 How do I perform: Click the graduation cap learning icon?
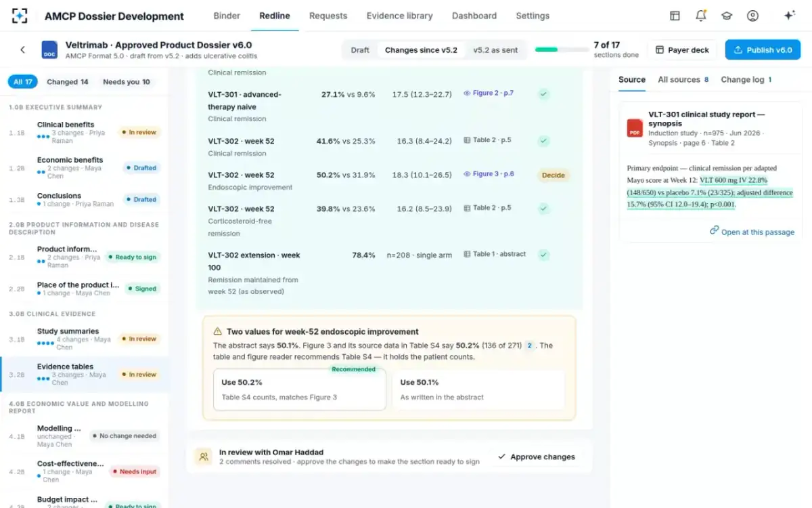[x=727, y=16]
